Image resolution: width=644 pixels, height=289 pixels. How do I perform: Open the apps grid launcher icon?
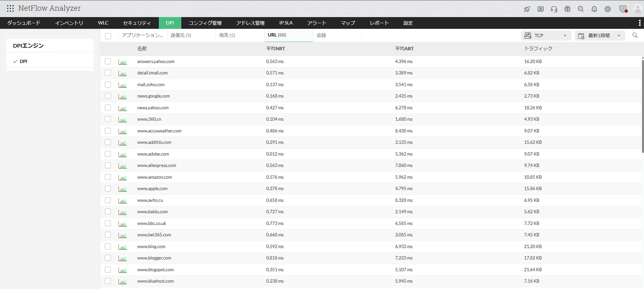[x=10, y=8]
